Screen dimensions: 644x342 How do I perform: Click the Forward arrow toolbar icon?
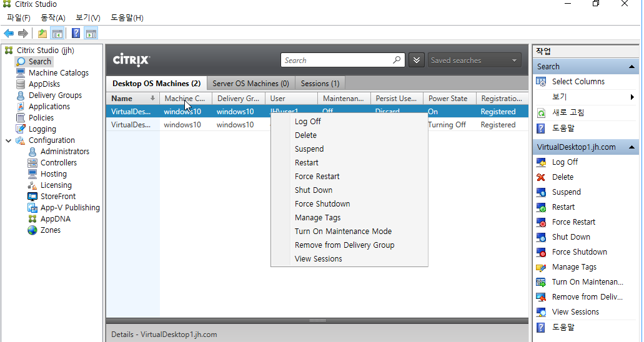[x=23, y=33]
